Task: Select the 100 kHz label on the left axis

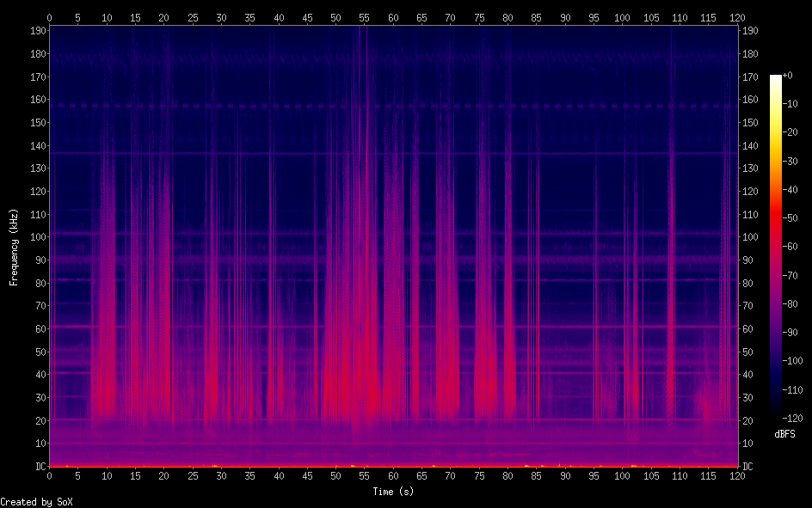Action: (x=36, y=236)
